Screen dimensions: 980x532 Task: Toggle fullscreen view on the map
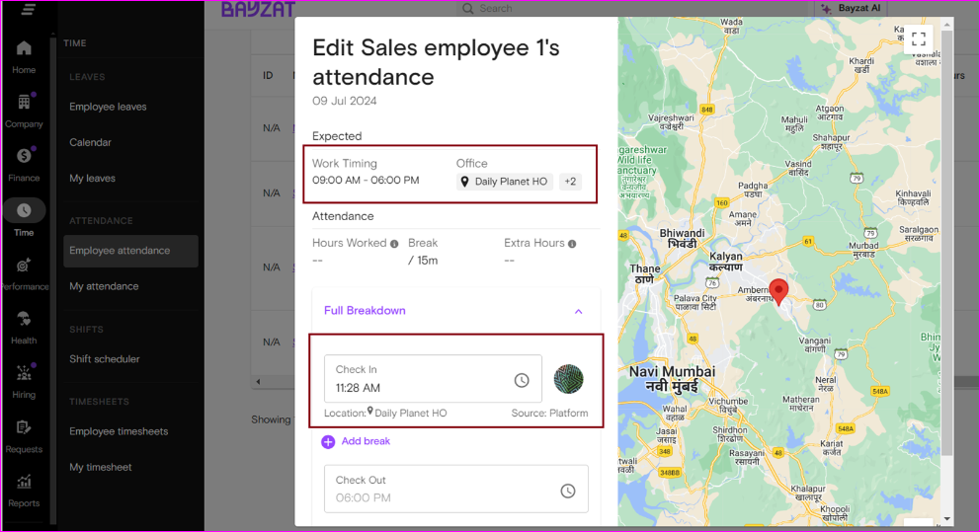pyautogui.click(x=918, y=38)
